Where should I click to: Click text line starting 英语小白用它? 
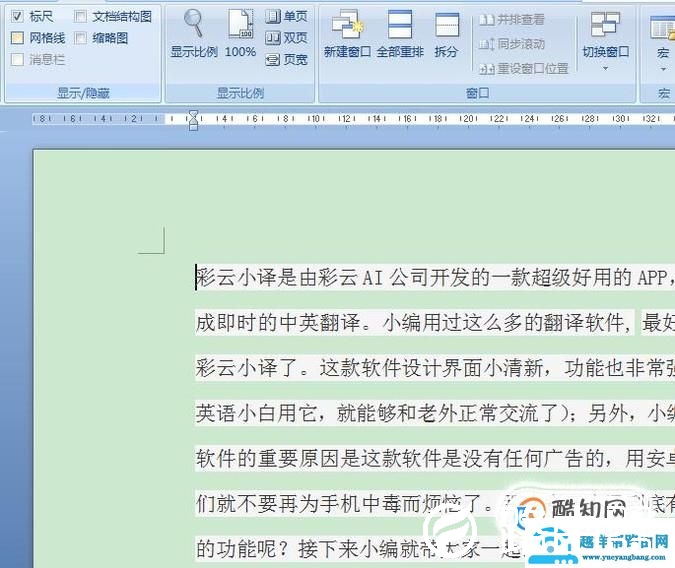pyautogui.click(x=435, y=413)
